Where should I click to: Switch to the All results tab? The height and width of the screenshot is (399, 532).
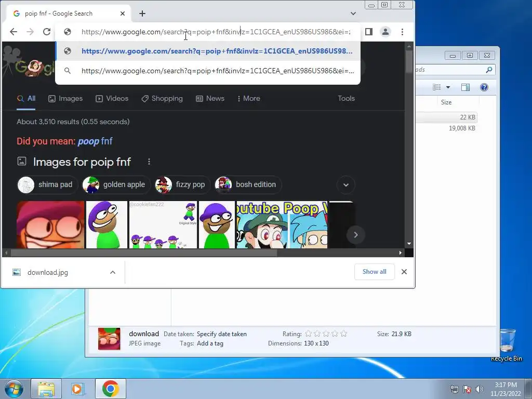click(x=26, y=99)
